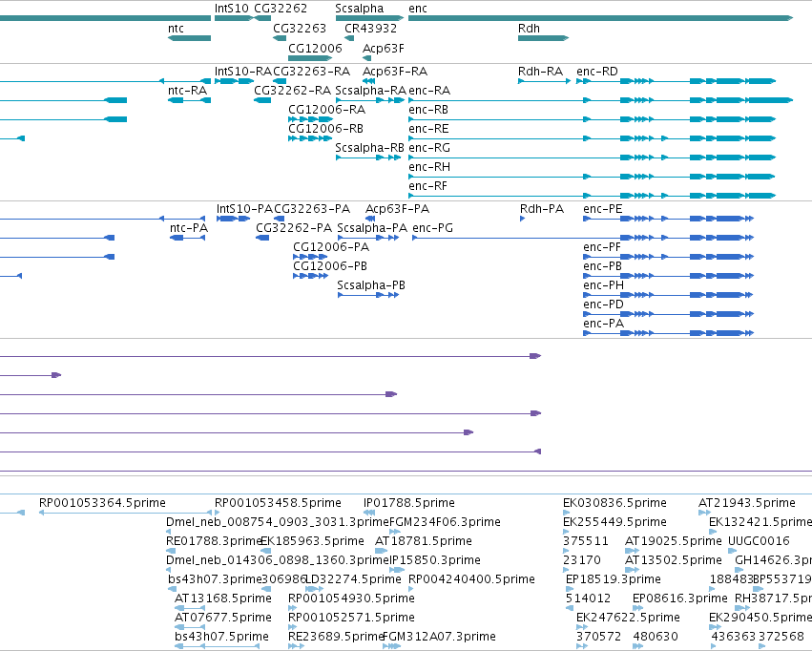Select the Acp63F gene label

[x=384, y=48]
